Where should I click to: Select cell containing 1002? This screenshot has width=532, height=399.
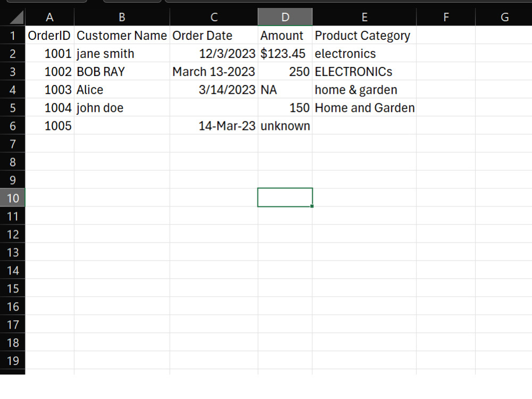point(49,71)
